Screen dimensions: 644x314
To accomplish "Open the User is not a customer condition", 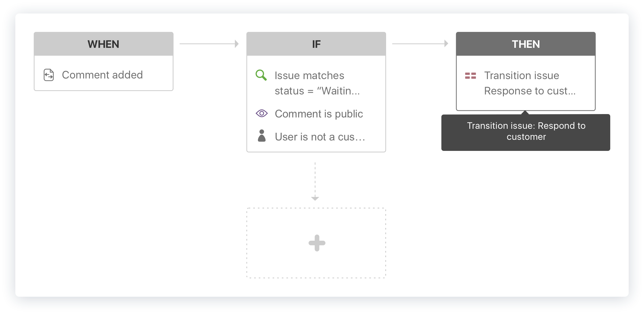I will (320, 137).
